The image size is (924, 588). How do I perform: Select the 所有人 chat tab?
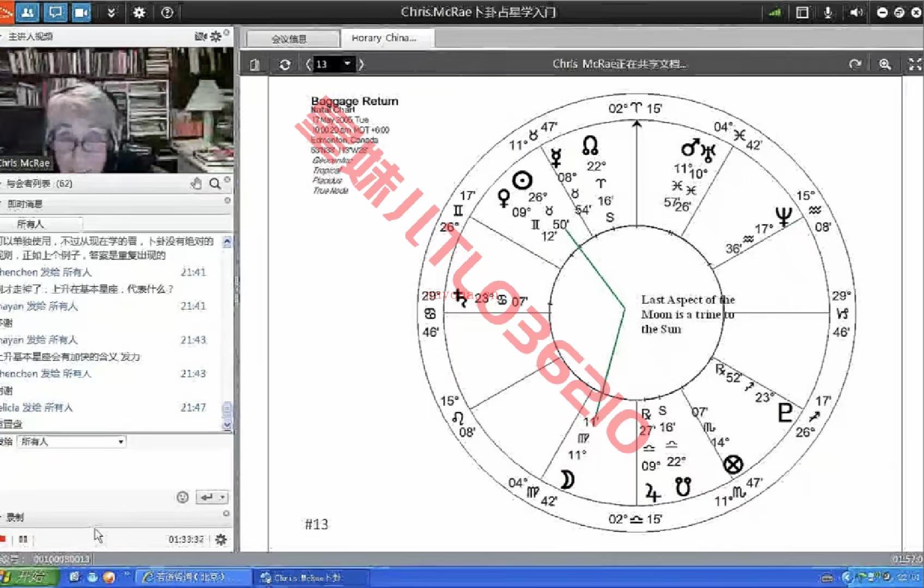pos(41,224)
